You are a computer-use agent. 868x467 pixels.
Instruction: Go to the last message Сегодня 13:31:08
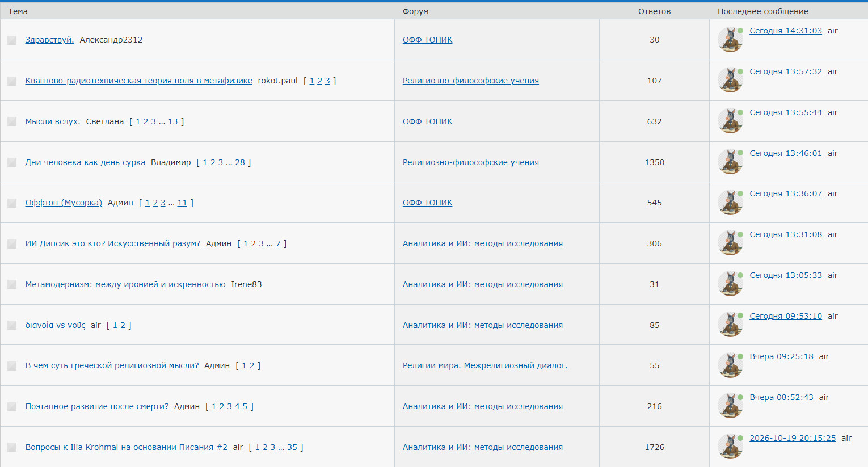[786, 234]
